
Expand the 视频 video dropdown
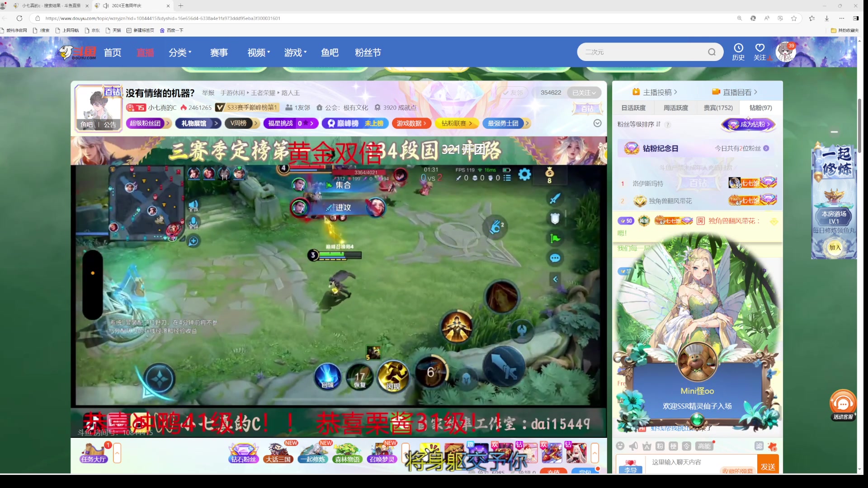(259, 52)
